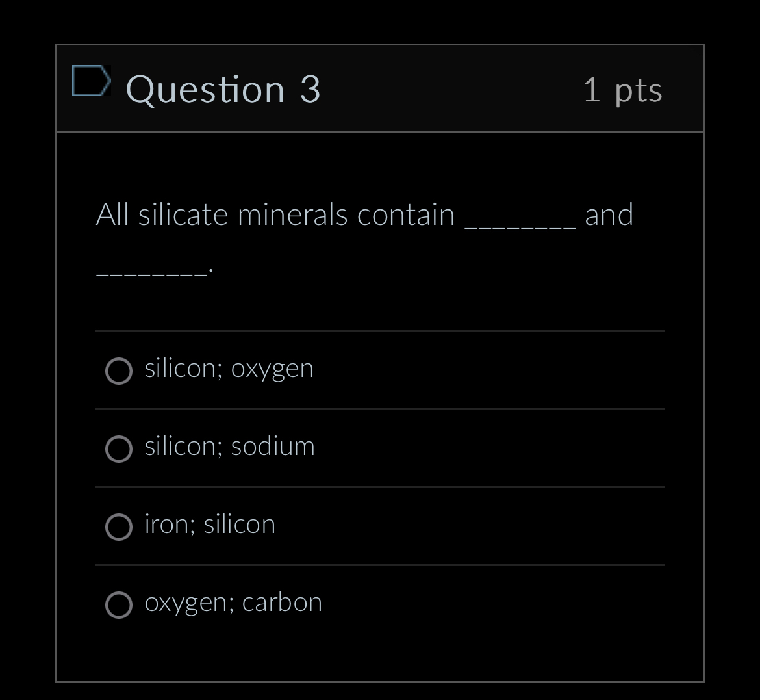Screen dimensions: 760x700
Task: Click the answer text "iron; silicon"
Action: [x=210, y=524]
